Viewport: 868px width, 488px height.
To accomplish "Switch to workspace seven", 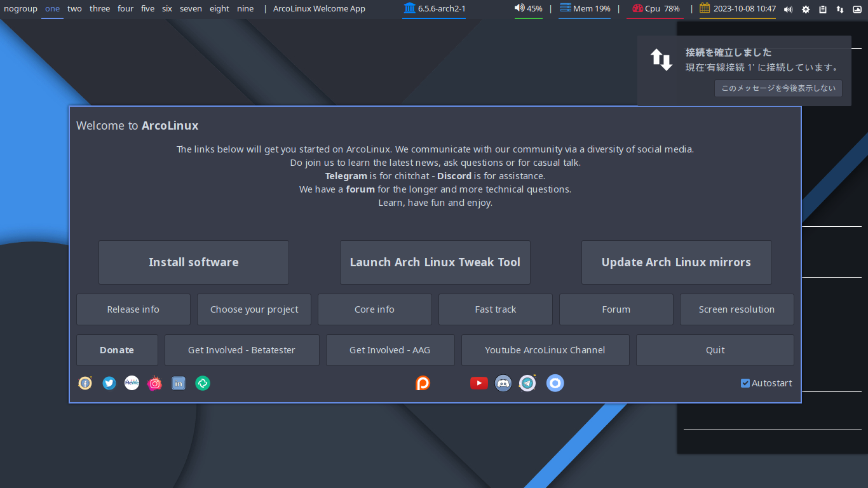I will point(191,9).
